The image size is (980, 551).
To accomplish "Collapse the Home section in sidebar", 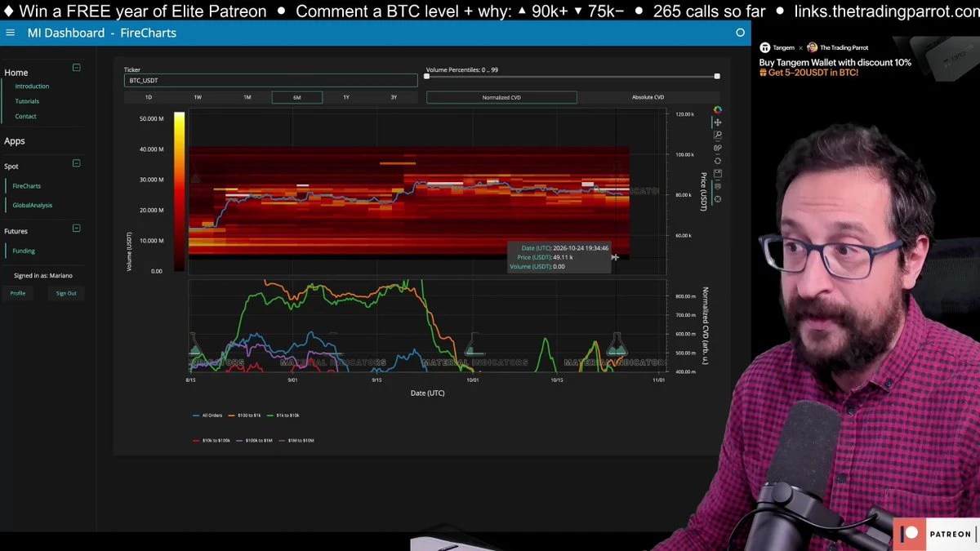I will coord(76,68).
